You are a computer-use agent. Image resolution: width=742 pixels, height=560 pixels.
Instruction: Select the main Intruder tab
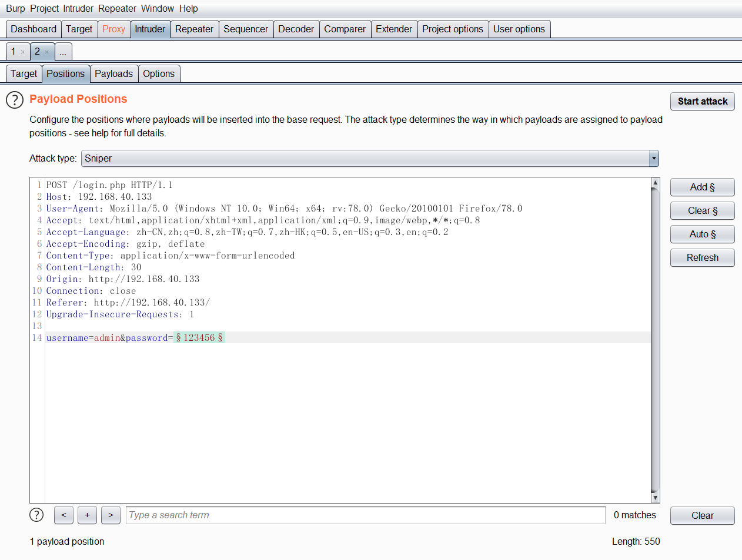coord(150,29)
